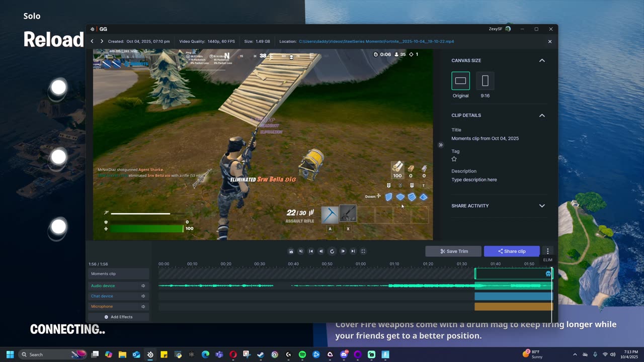Select the Chat device track label

(102, 296)
